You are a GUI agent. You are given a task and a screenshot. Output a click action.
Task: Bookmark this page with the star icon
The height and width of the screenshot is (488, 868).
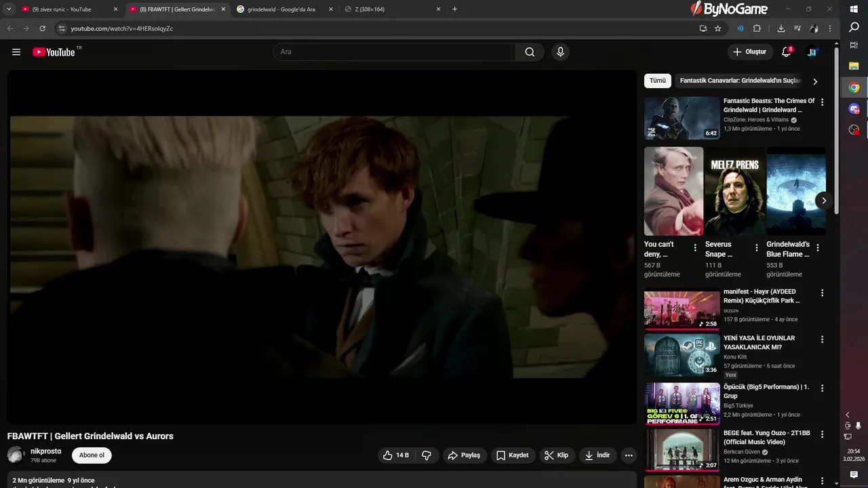tap(717, 28)
